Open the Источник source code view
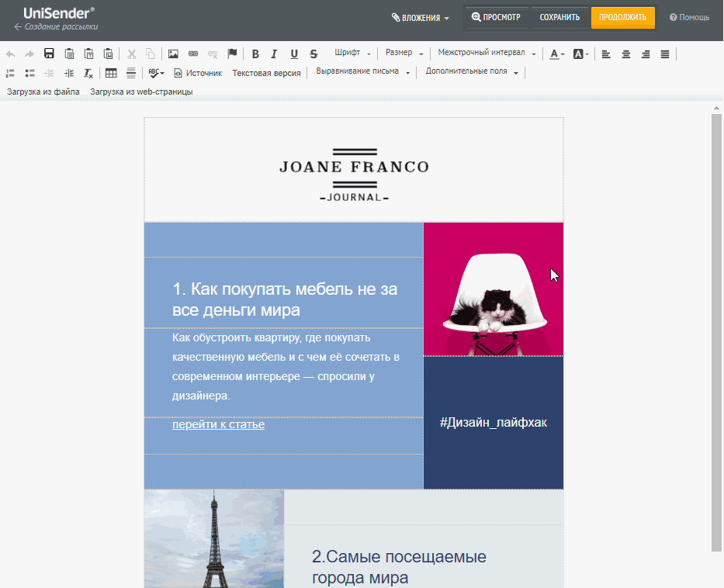This screenshot has height=588, width=724. (x=198, y=73)
